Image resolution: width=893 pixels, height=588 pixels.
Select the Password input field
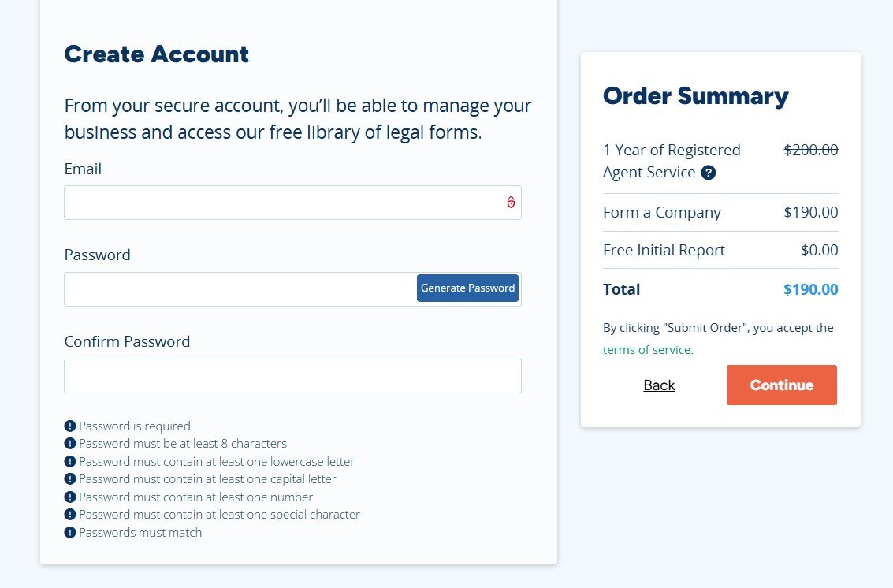pos(240,288)
